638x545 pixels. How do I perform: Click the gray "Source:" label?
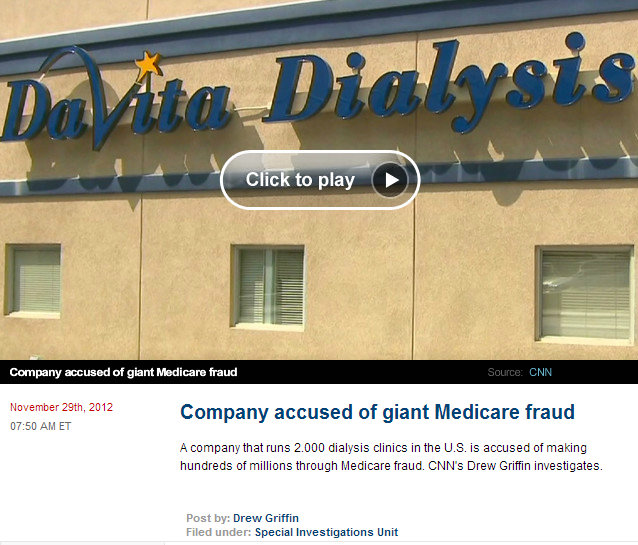(505, 372)
